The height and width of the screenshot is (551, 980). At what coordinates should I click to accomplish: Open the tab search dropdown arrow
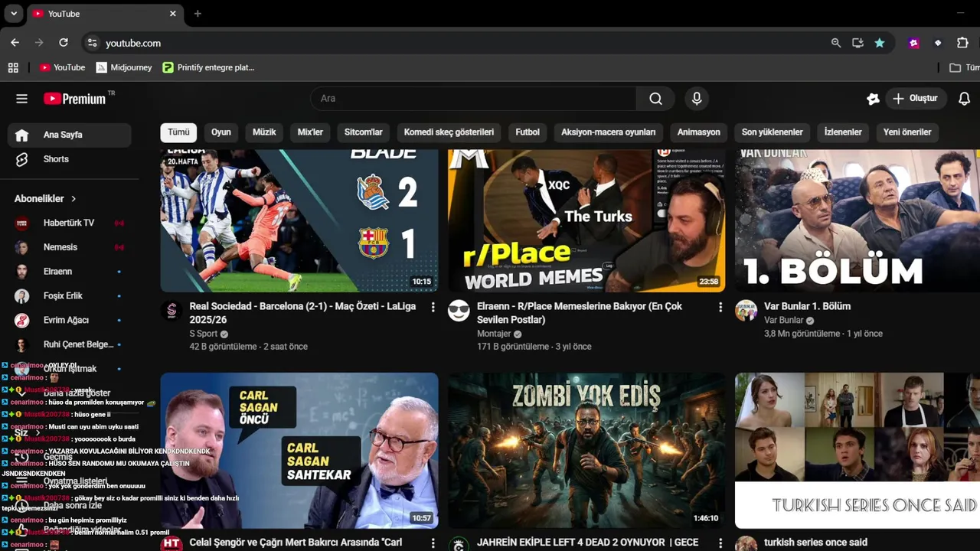click(x=14, y=14)
